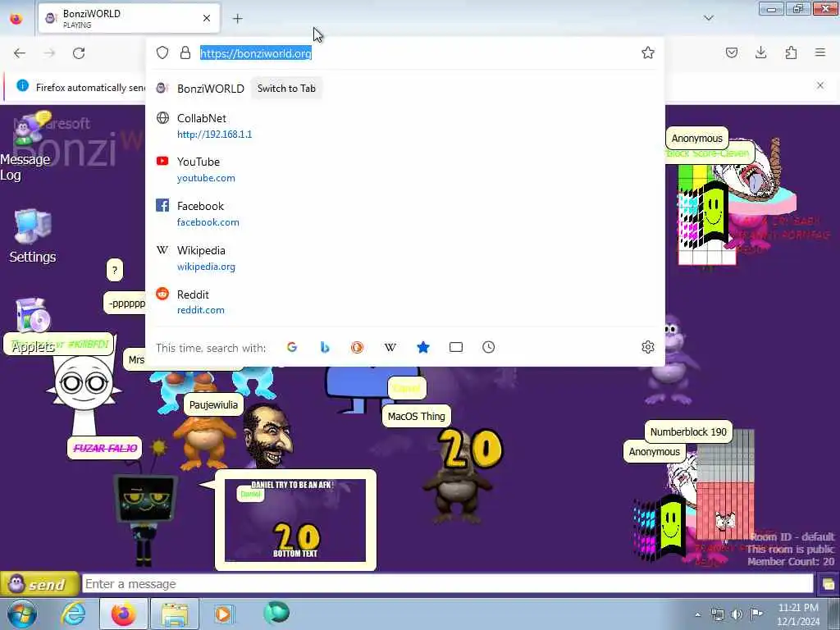Image resolution: width=840 pixels, height=630 pixels.
Task: Open search settings gear in the dropdown
Action: tap(648, 347)
